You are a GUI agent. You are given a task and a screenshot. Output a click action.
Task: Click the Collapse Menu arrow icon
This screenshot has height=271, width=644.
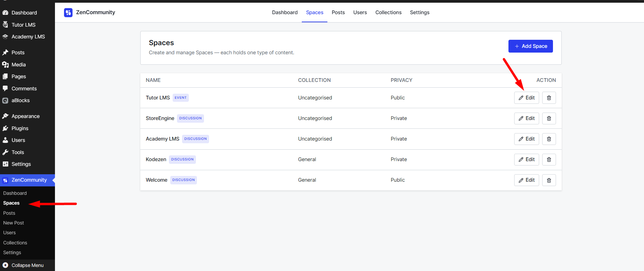click(x=5, y=265)
